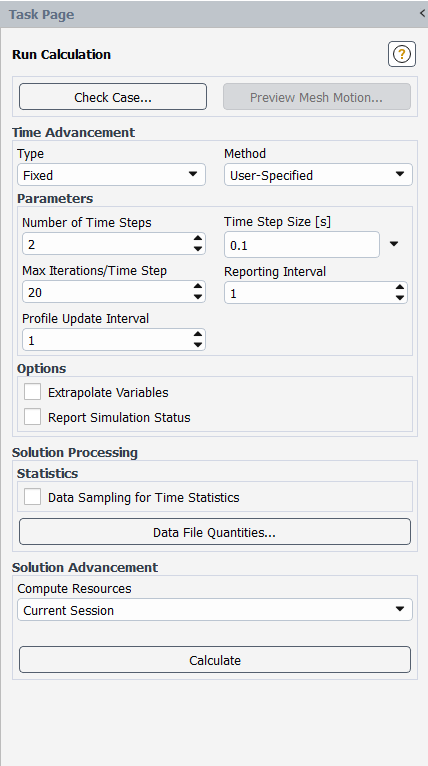Screen dimensions: 428x766
Task: Open the Time Advancement Type dropdown
Action: tap(111, 174)
